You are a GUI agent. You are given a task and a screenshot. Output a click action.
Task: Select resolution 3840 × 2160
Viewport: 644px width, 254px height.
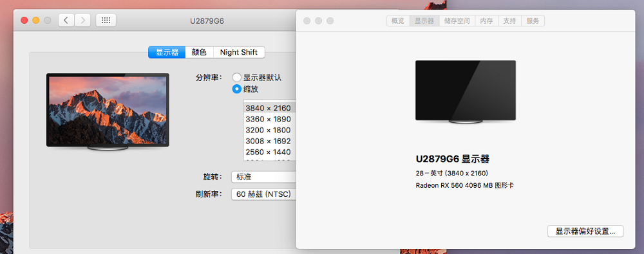tap(270, 108)
